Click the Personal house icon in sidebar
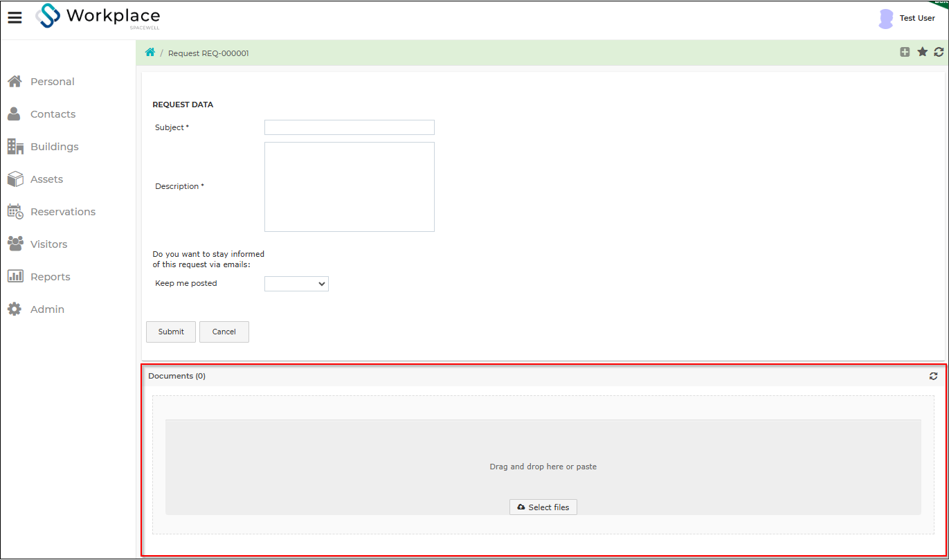This screenshot has height=560, width=949. pyautogui.click(x=15, y=82)
